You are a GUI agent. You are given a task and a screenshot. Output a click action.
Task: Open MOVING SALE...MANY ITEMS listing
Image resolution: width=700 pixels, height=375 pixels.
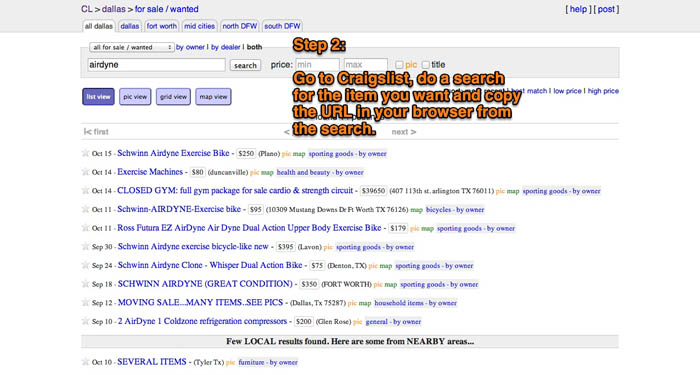tap(200, 303)
